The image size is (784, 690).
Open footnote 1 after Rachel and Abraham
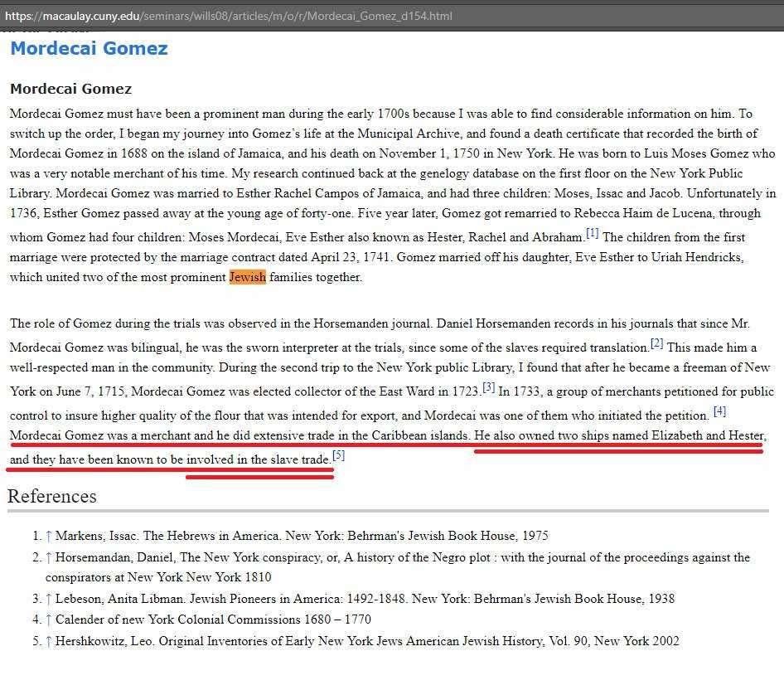pyautogui.click(x=592, y=233)
